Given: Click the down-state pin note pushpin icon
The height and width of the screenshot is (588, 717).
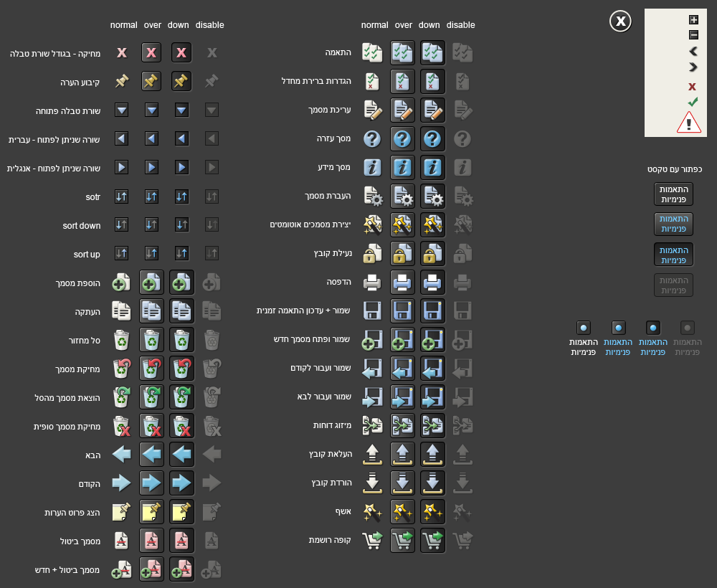Looking at the screenshot, I should click(181, 81).
